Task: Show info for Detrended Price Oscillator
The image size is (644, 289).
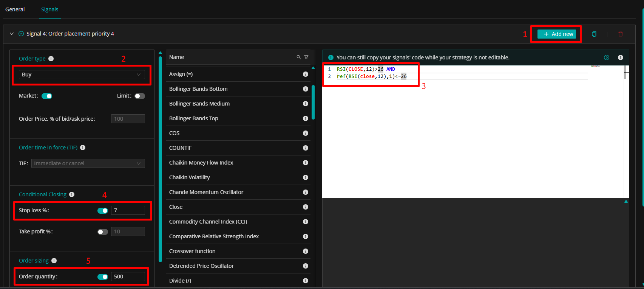Action: (306, 266)
